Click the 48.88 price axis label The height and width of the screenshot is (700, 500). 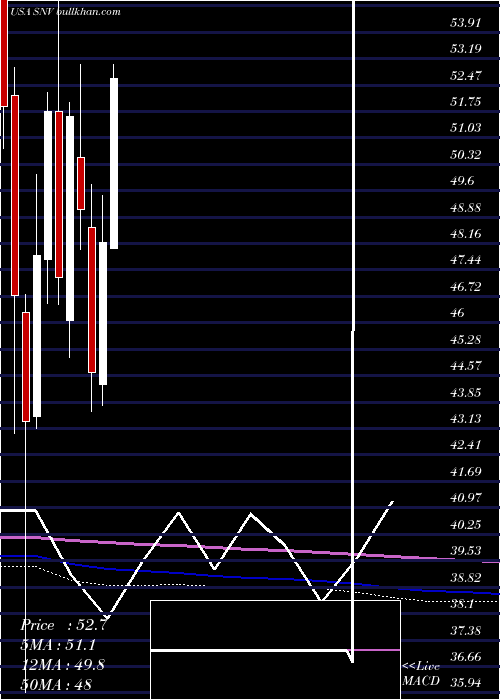466,208
